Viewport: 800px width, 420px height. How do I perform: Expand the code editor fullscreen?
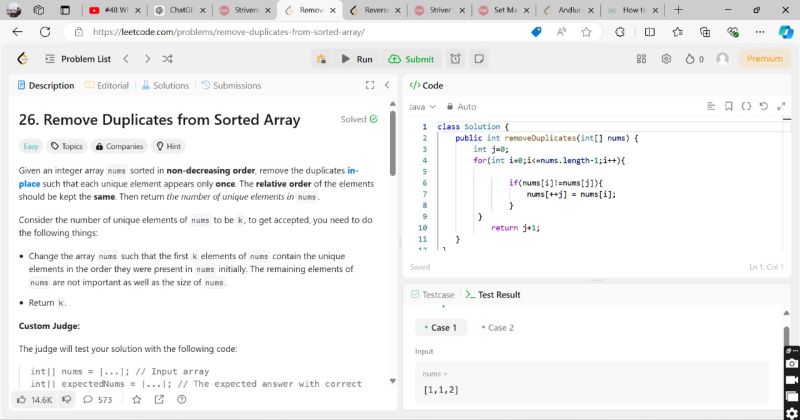pos(781,106)
